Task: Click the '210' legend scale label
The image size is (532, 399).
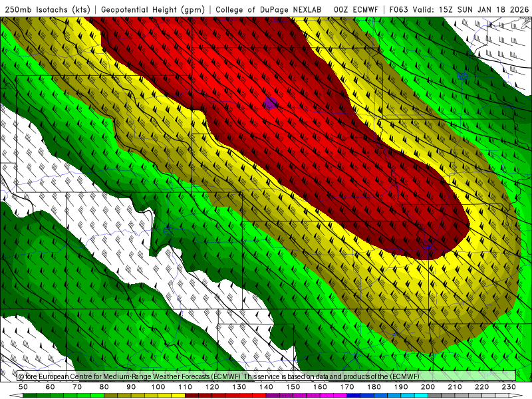Action: tap(455, 387)
